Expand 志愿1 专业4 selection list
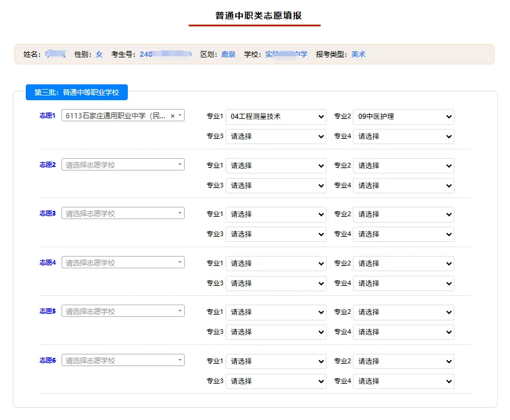The height and width of the screenshot is (420, 510). [x=403, y=136]
